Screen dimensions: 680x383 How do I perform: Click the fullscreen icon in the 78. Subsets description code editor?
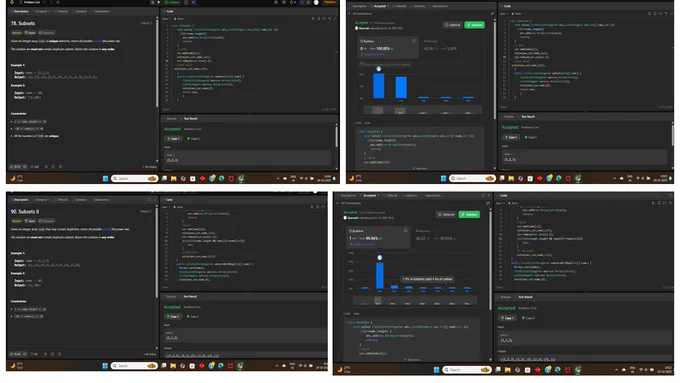coord(334,19)
